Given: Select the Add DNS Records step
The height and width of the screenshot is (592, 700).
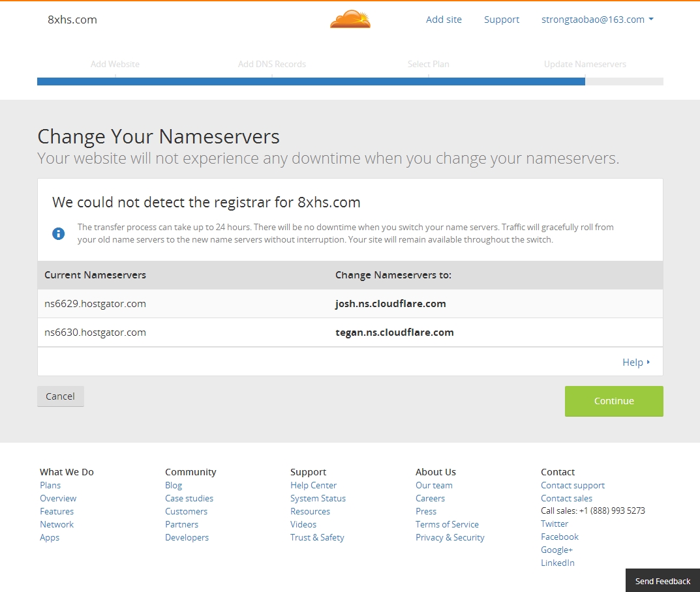Looking at the screenshot, I should coord(272,65).
